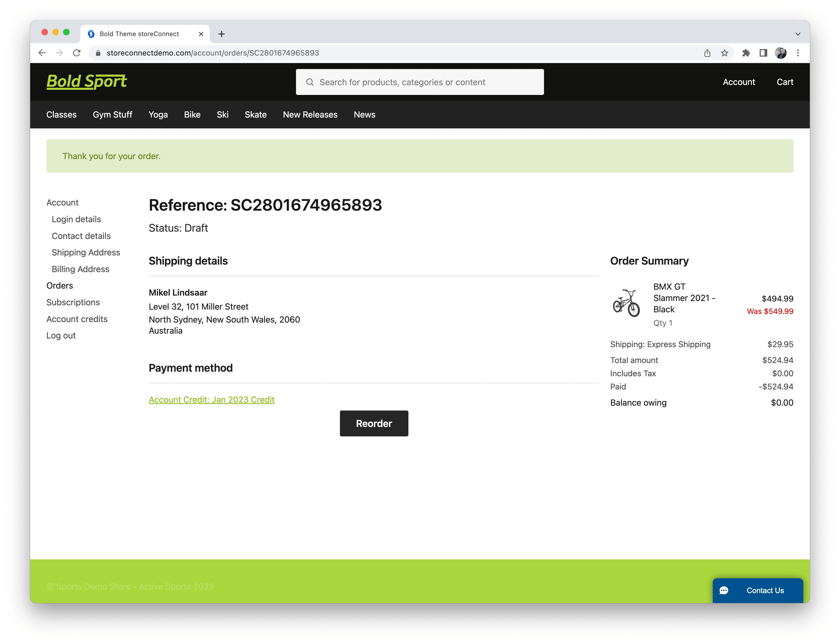Viewport: 840px width, 643px height.
Task: Click the Reorder button
Action: [374, 423]
